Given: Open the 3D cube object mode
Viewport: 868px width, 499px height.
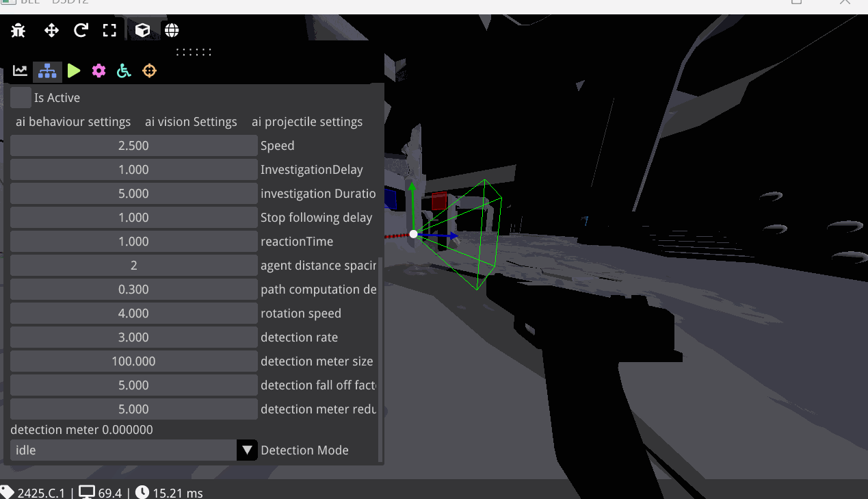Looking at the screenshot, I should pyautogui.click(x=142, y=29).
